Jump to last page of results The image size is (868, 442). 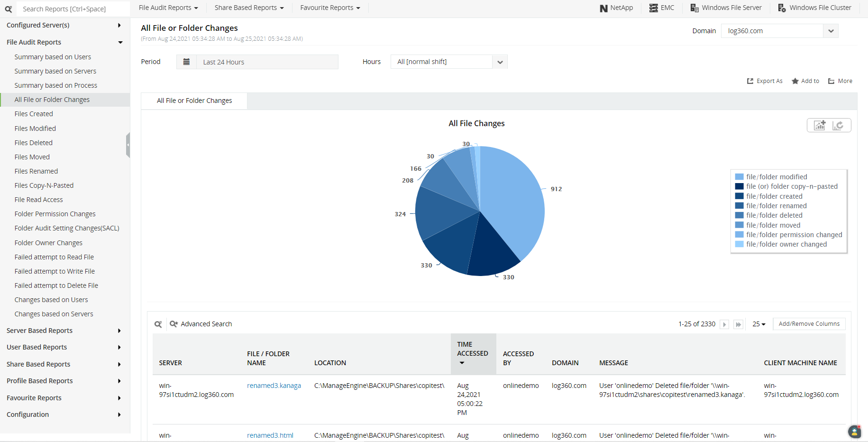pos(738,324)
